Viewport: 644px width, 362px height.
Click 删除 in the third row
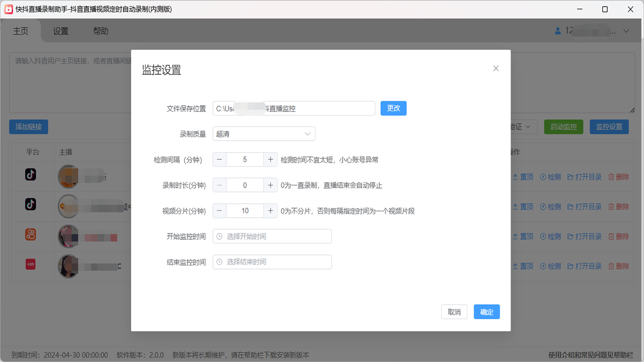point(619,236)
